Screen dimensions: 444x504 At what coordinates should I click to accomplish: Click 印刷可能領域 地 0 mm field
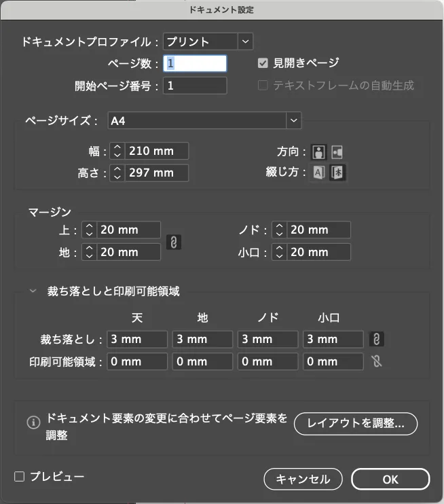(202, 361)
